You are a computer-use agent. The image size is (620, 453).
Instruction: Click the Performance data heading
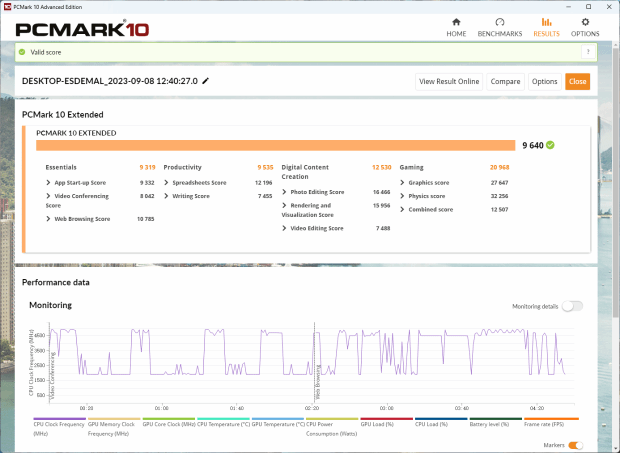pos(55,282)
